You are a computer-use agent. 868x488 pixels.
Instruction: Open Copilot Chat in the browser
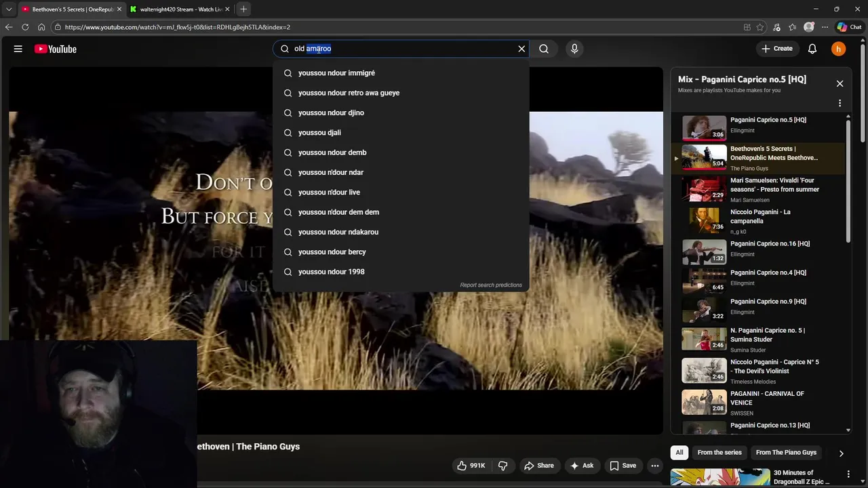click(849, 27)
